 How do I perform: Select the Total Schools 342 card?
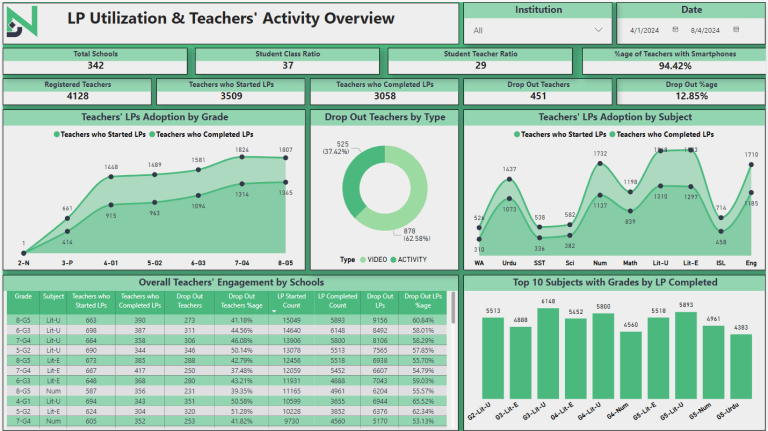(95, 60)
